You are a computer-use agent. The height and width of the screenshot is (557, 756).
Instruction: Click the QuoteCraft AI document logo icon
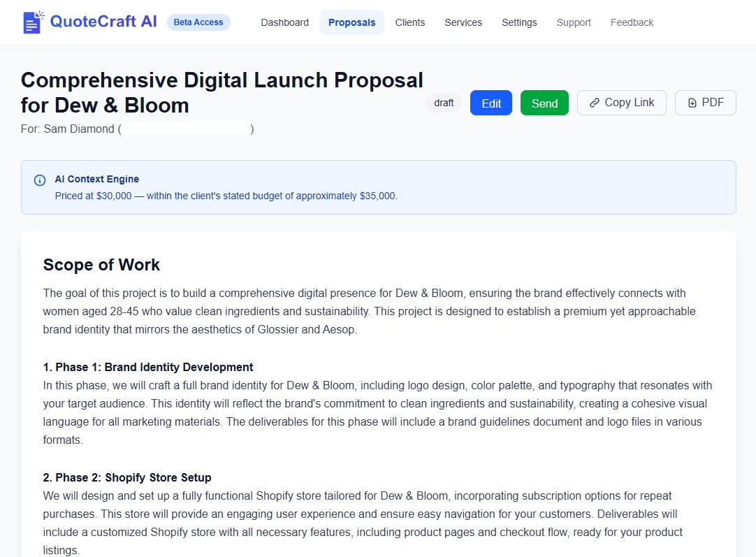tap(33, 22)
